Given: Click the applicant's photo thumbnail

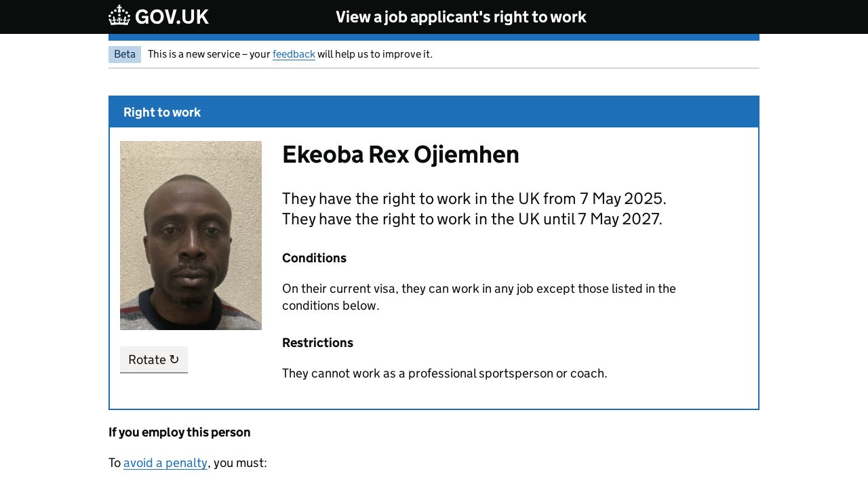Looking at the screenshot, I should click(191, 235).
